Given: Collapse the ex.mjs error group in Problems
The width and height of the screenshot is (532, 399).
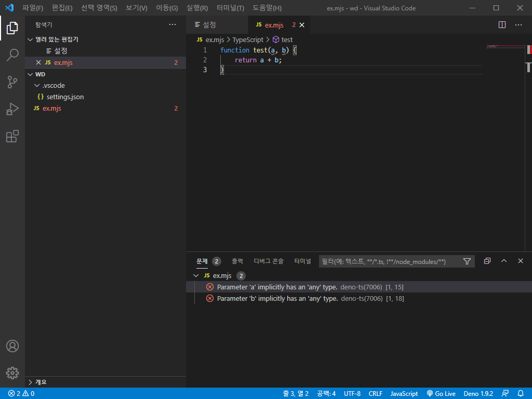Looking at the screenshot, I should pyautogui.click(x=196, y=275).
